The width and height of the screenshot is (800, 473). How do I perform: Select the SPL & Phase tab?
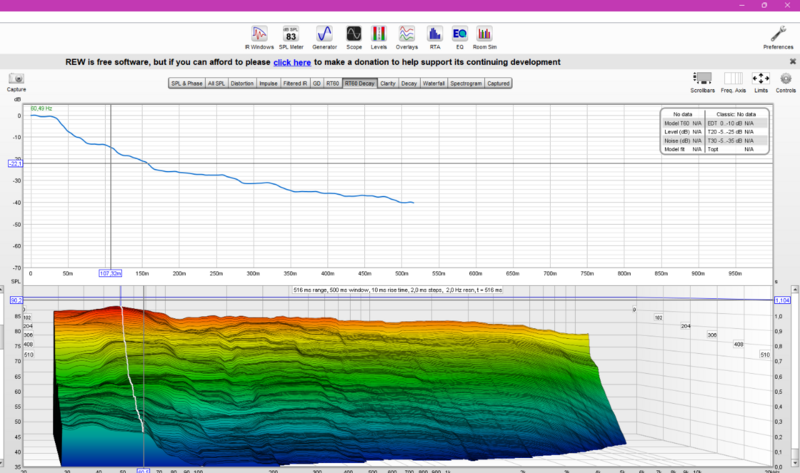(187, 84)
